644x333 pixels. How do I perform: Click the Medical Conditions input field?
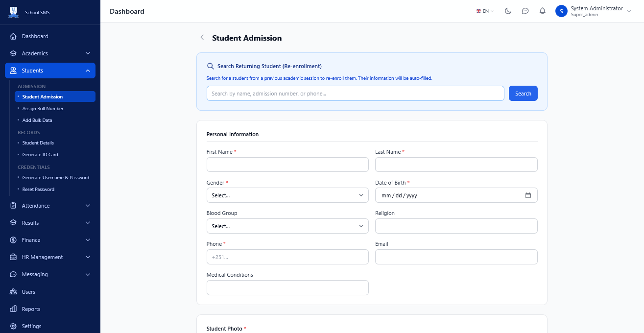pyautogui.click(x=287, y=288)
